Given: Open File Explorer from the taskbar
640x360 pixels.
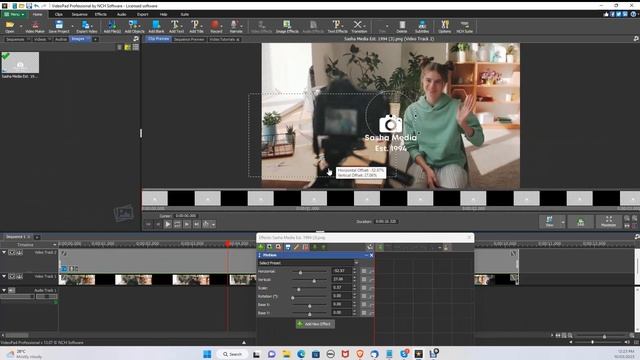Looking at the screenshot, I should pyautogui.click(x=286, y=354).
